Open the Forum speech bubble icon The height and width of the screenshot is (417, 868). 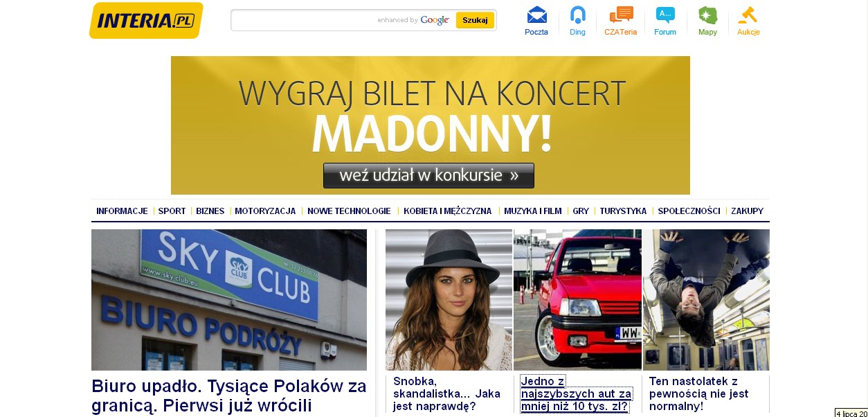[665, 15]
